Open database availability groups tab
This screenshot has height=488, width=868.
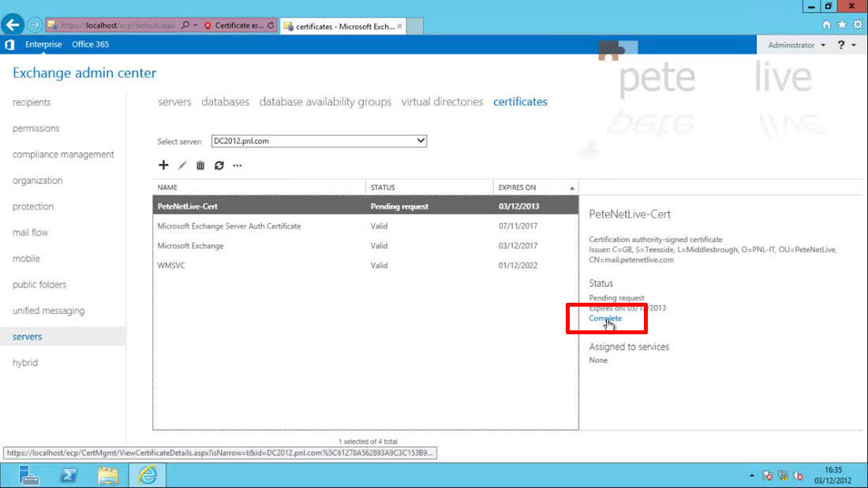[x=325, y=102]
